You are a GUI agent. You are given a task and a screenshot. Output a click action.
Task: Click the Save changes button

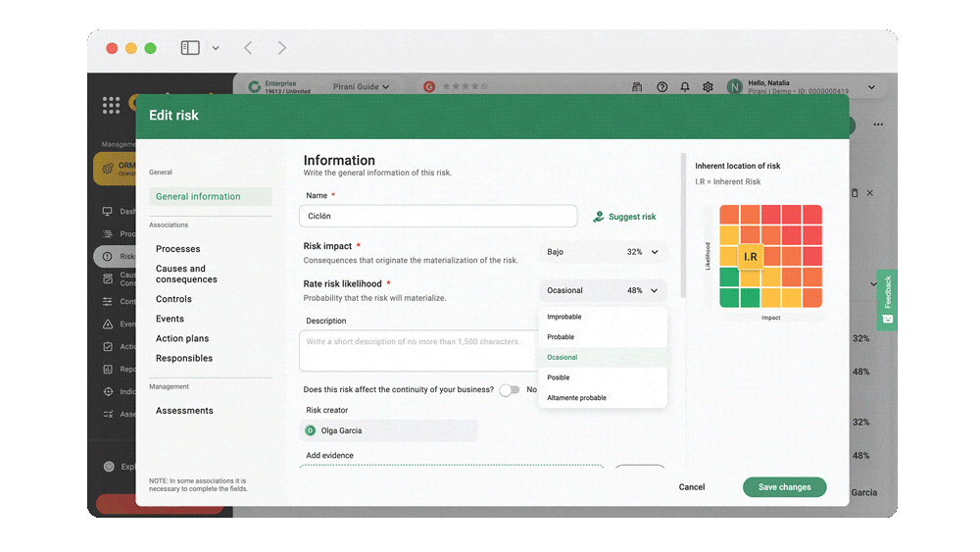tap(784, 487)
